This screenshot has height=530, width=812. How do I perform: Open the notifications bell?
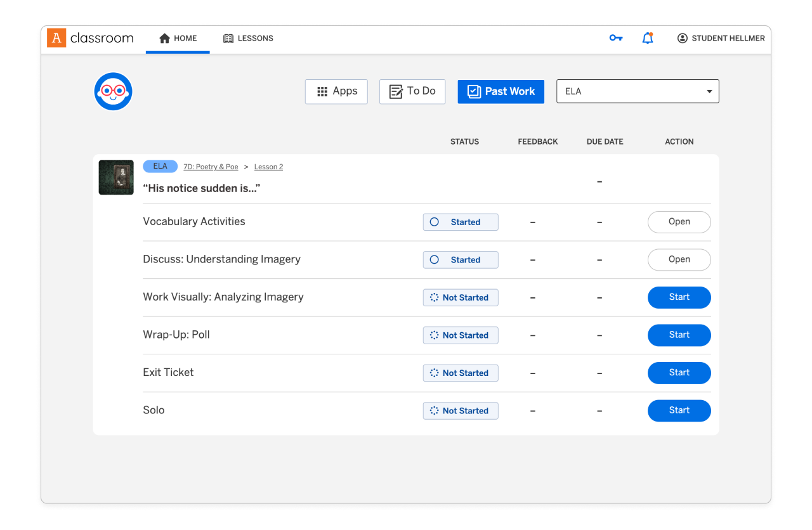click(x=648, y=38)
